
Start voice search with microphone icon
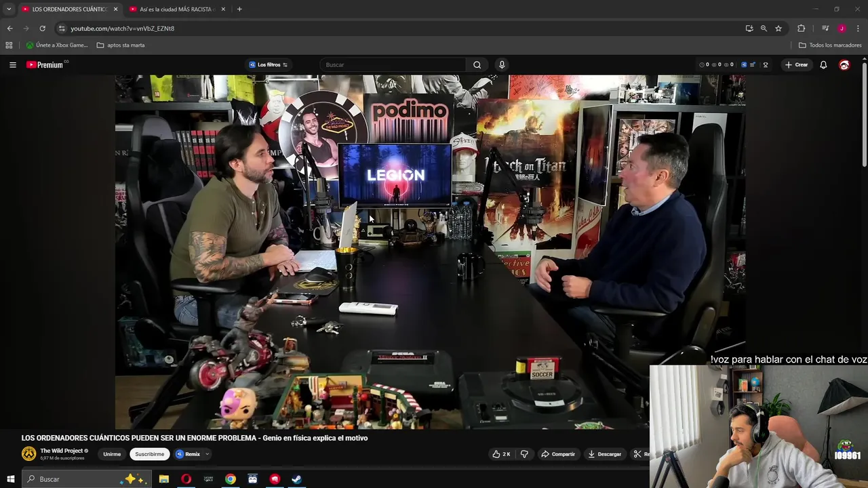point(502,65)
